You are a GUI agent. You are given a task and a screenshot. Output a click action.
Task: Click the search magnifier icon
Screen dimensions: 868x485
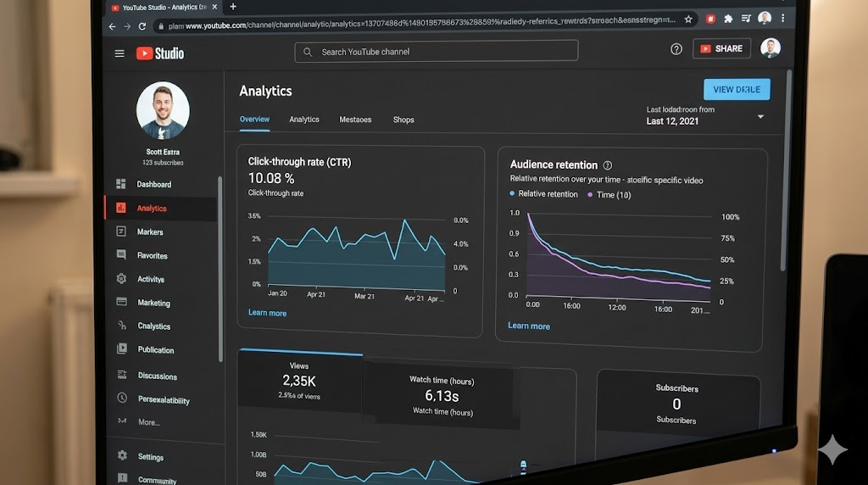pos(308,52)
